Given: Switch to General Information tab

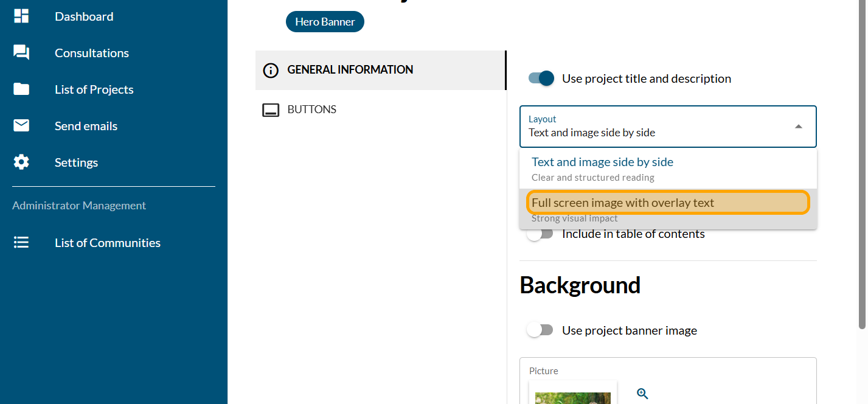Looking at the screenshot, I should pos(350,70).
